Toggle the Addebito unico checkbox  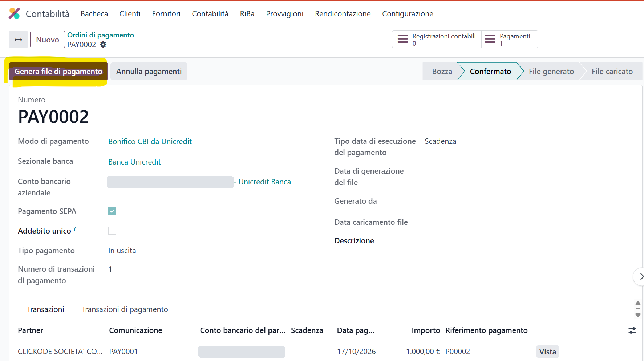(112, 231)
